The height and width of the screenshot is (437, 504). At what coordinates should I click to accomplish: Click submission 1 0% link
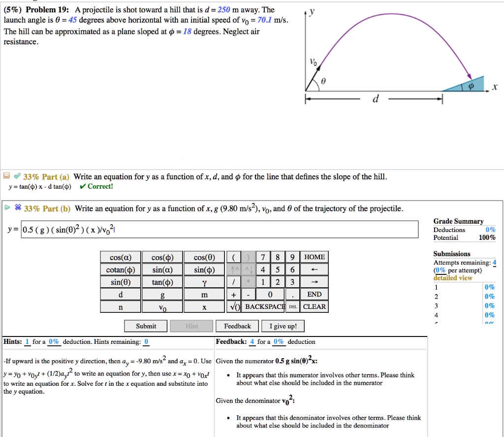tap(490, 287)
